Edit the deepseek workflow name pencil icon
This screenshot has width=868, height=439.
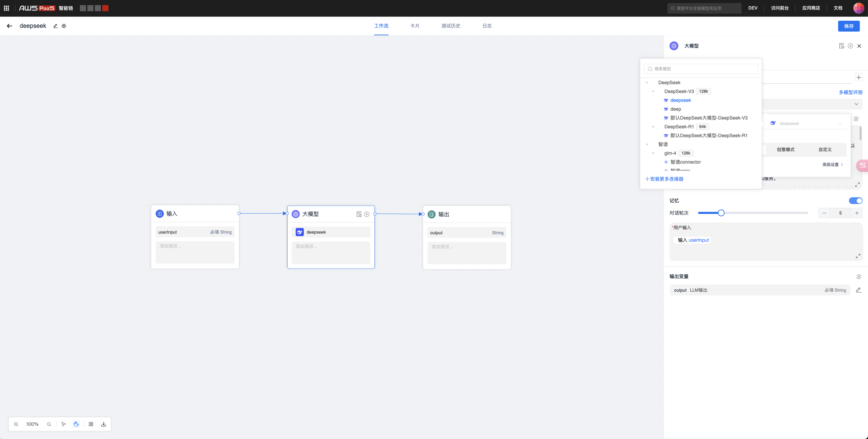(x=56, y=26)
